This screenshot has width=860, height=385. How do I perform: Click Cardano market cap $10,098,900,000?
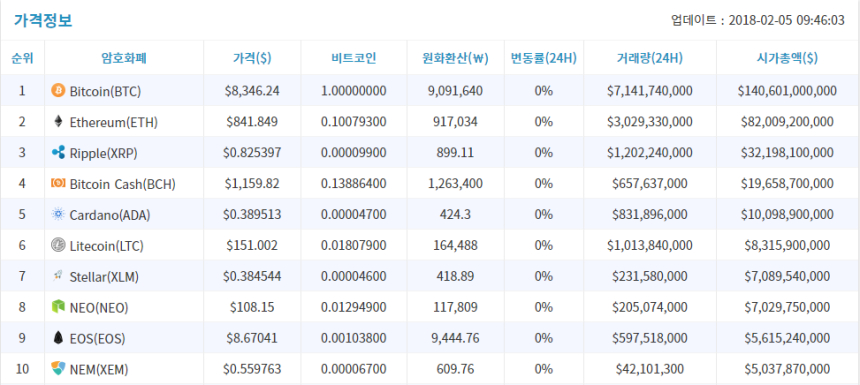click(788, 215)
